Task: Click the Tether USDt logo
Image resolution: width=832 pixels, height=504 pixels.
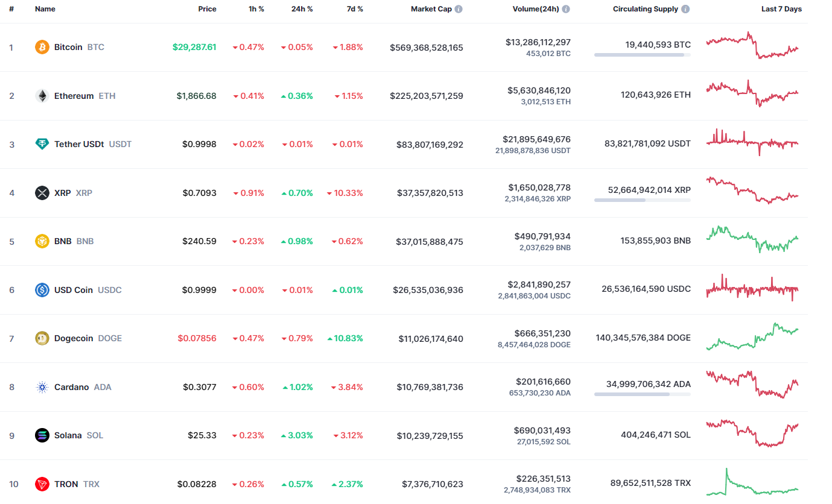Action: tap(41, 143)
